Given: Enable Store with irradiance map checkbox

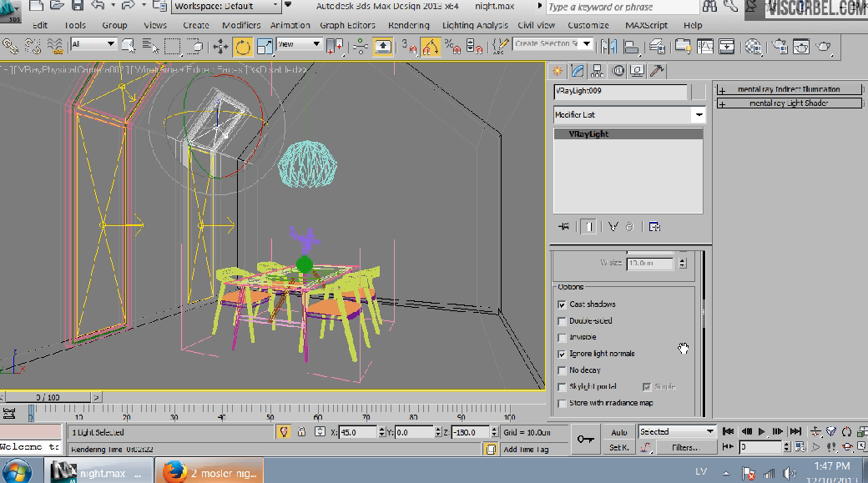Looking at the screenshot, I should 562,403.
